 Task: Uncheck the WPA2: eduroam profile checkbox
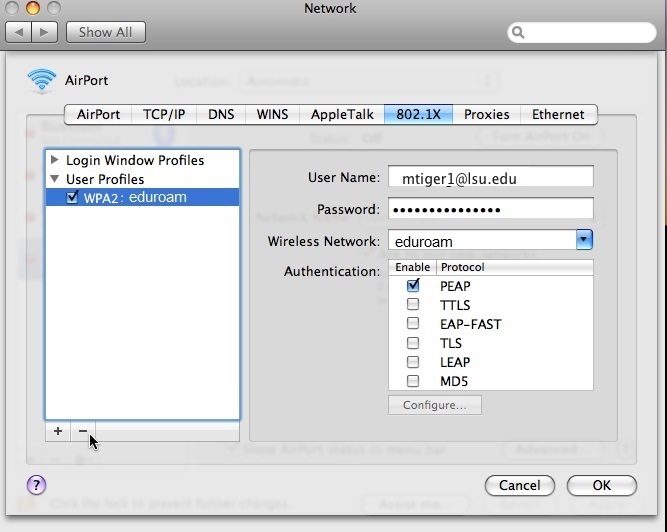tap(72, 197)
